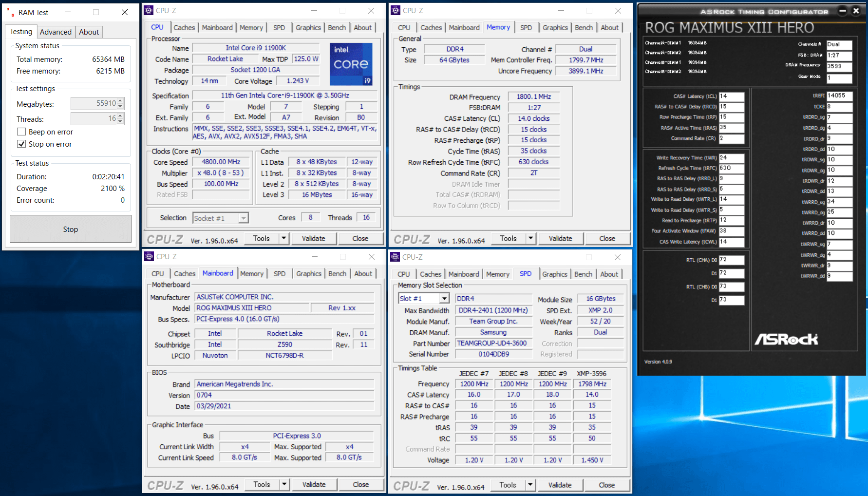Image resolution: width=868 pixels, height=496 pixels.
Task: Click the DRAM Frequency field showing 3599
Action: pyautogui.click(x=839, y=66)
